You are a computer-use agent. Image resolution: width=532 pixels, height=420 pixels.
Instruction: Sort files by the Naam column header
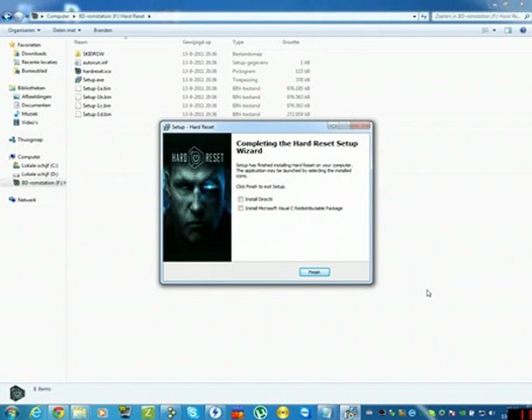[x=80, y=42]
